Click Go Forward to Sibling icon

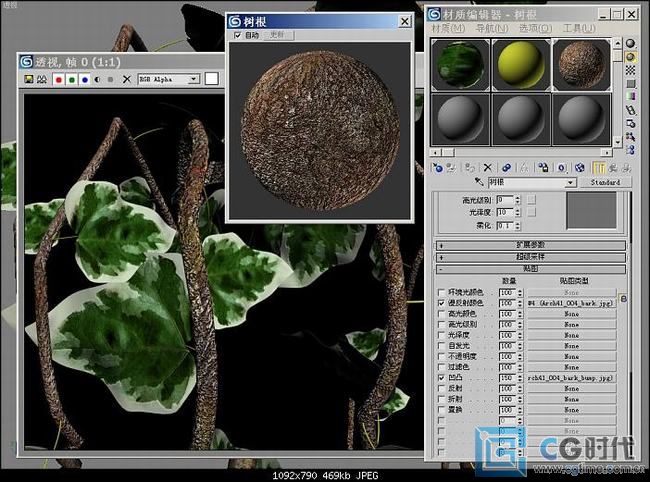(x=626, y=167)
